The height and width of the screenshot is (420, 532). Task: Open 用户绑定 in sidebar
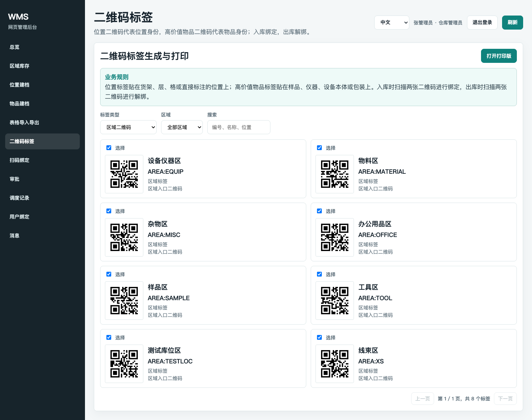point(42,217)
